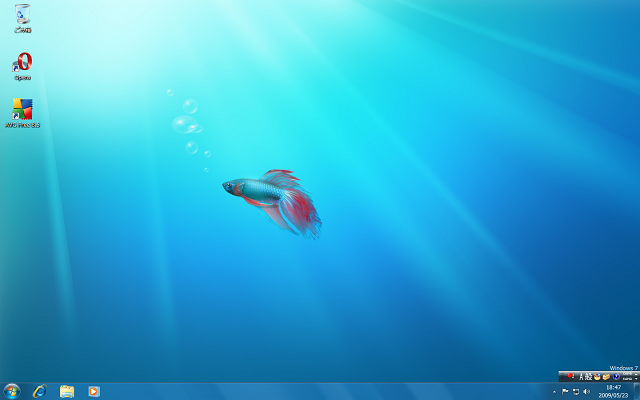Screen dimensions: 640x400
Task: Launch Windows Media Player from taskbar
Action: [x=94, y=391]
